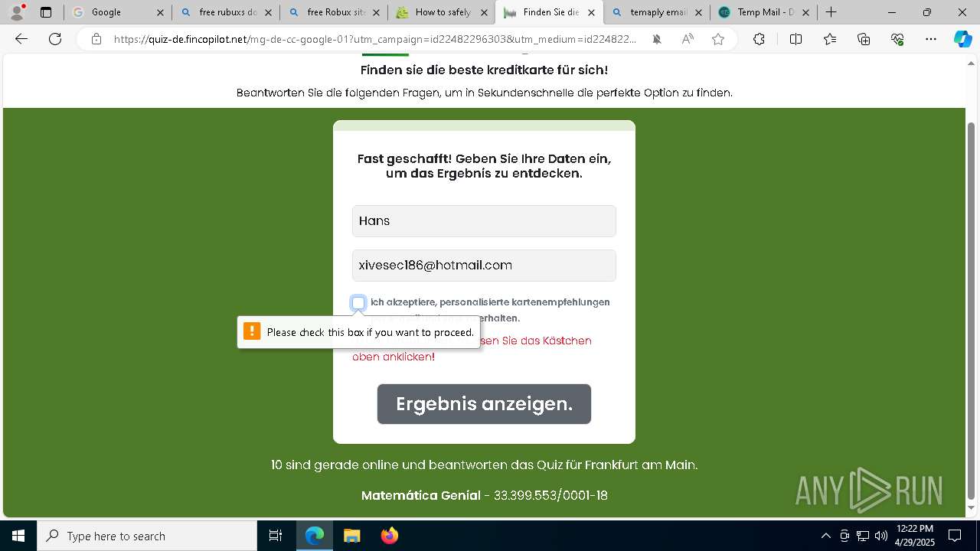Click the 'Matemática Genial' footer text
The width and height of the screenshot is (980, 551).
point(421,496)
